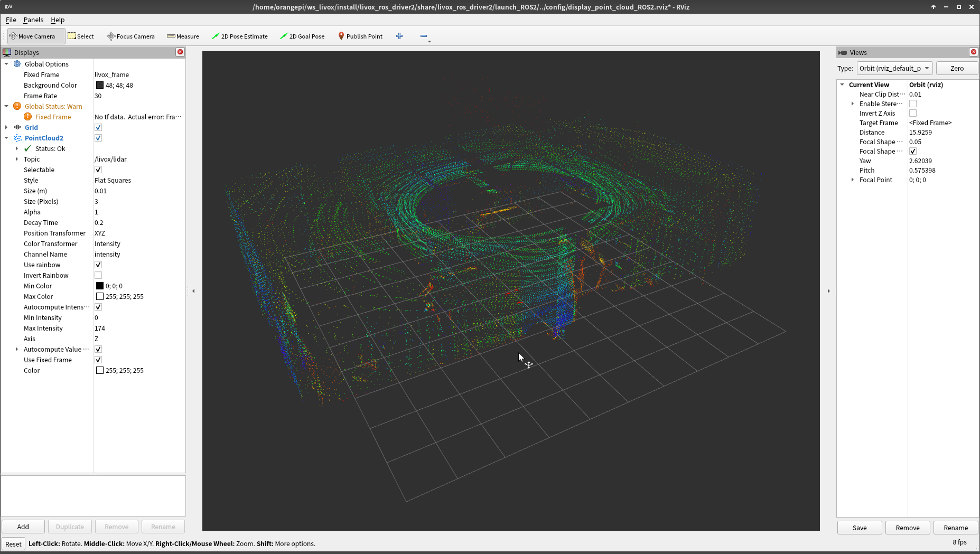Activate the 2D Pose Estimate tool
The height and width of the screenshot is (554, 980).
[x=240, y=36]
